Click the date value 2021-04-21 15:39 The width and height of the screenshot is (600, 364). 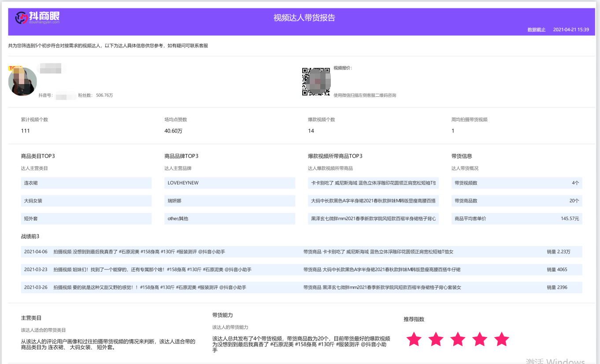point(571,29)
